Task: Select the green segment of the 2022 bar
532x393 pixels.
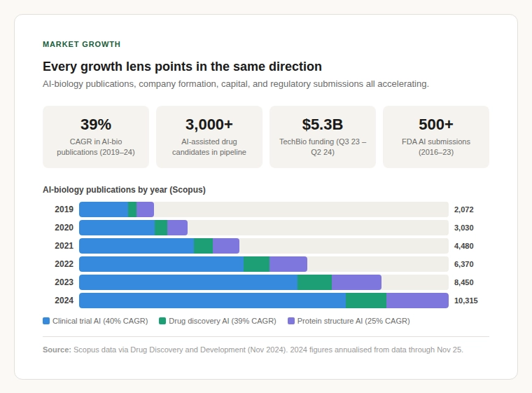Action: point(256,264)
